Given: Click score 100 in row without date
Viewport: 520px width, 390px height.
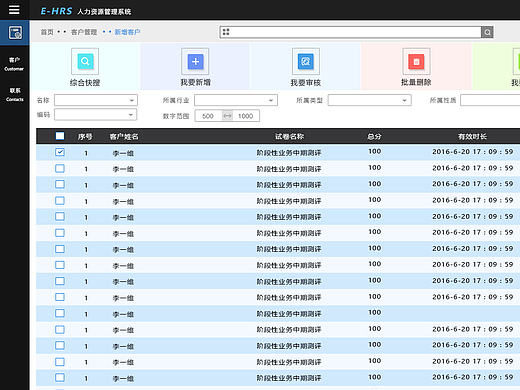Looking at the screenshot, I should coord(375,312).
